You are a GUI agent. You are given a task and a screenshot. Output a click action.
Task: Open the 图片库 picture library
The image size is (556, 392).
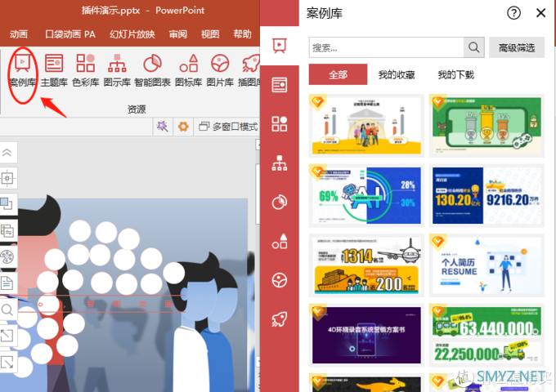[x=220, y=69]
